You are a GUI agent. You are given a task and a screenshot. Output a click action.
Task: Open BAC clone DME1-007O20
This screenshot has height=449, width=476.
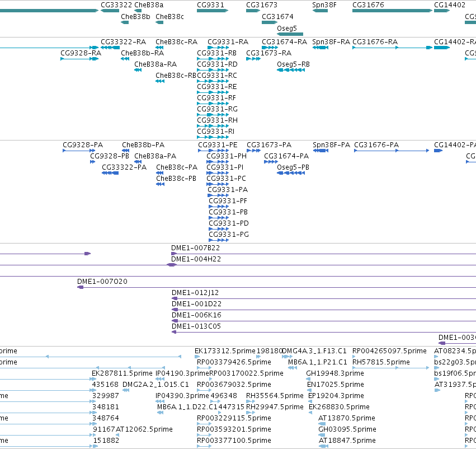[276, 287]
